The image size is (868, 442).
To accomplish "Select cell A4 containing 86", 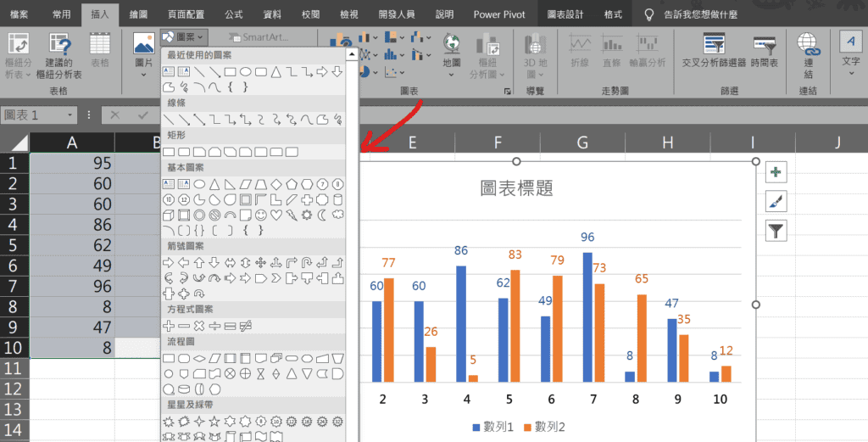I will [73, 224].
